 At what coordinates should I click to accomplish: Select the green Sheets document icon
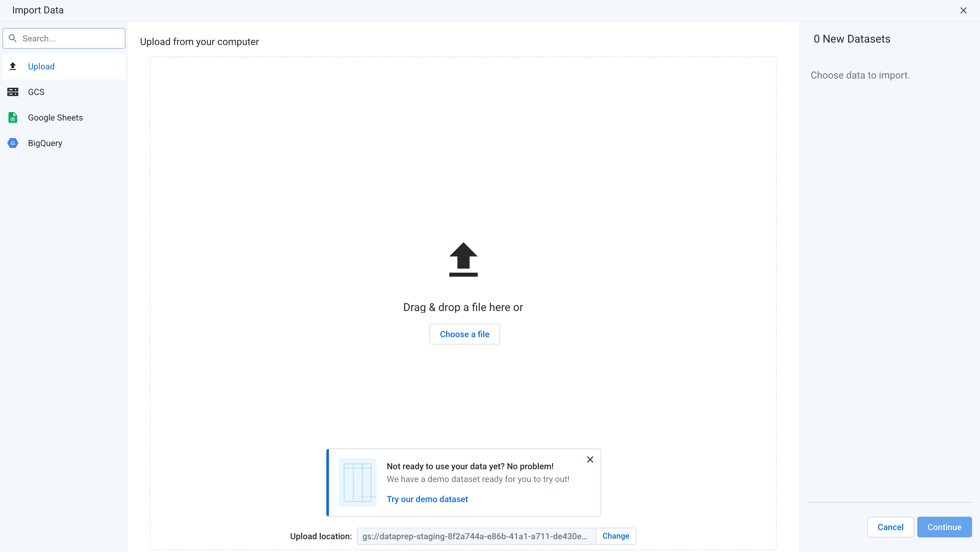(x=13, y=117)
